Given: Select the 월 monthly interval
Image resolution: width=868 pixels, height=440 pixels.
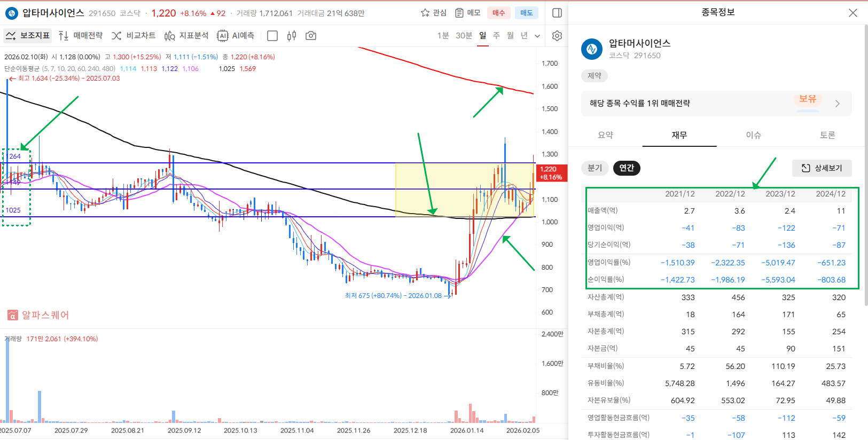Looking at the screenshot, I should (x=510, y=35).
